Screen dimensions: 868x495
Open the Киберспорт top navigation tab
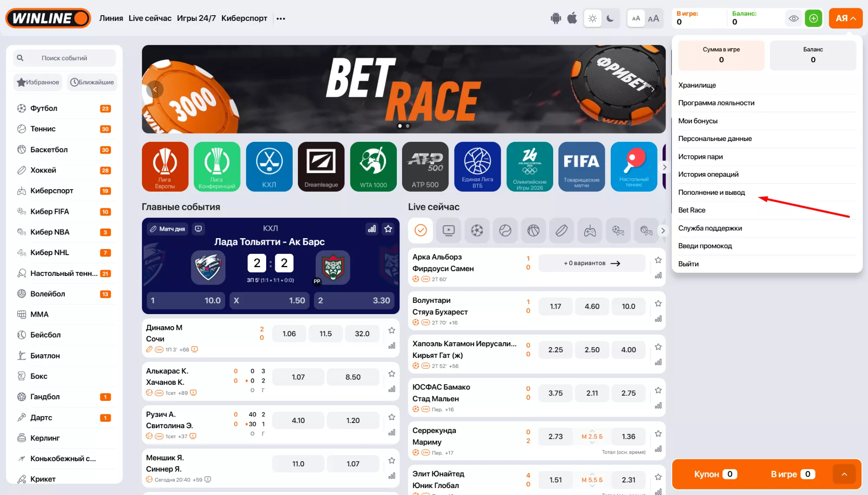click(244, 18)
